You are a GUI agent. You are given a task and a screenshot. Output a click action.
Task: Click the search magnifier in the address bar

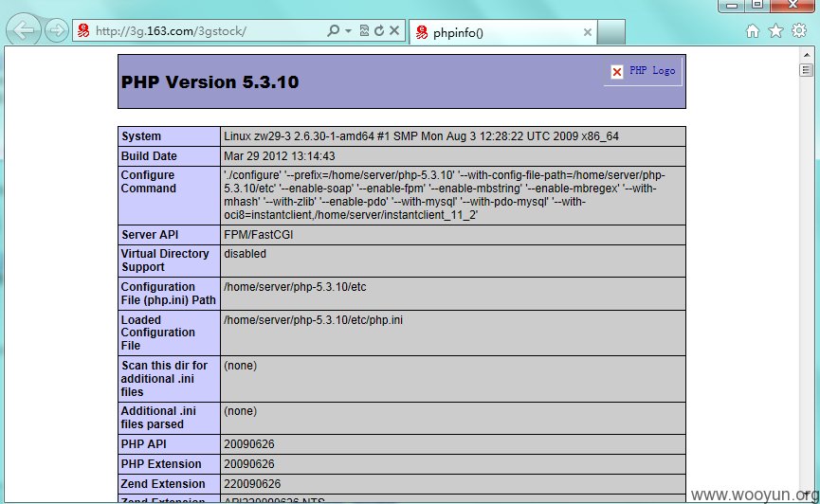[x=333, y=31]
